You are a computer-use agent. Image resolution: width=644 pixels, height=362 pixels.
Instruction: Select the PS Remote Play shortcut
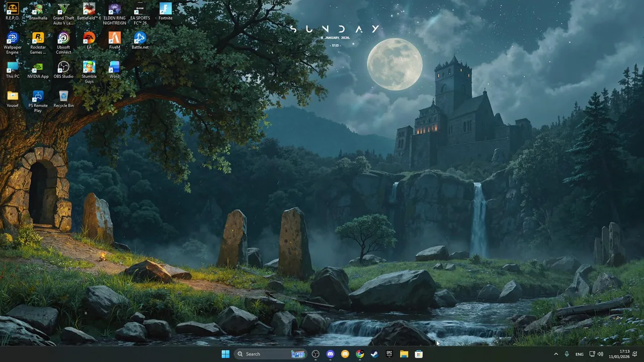click(38, 102)
